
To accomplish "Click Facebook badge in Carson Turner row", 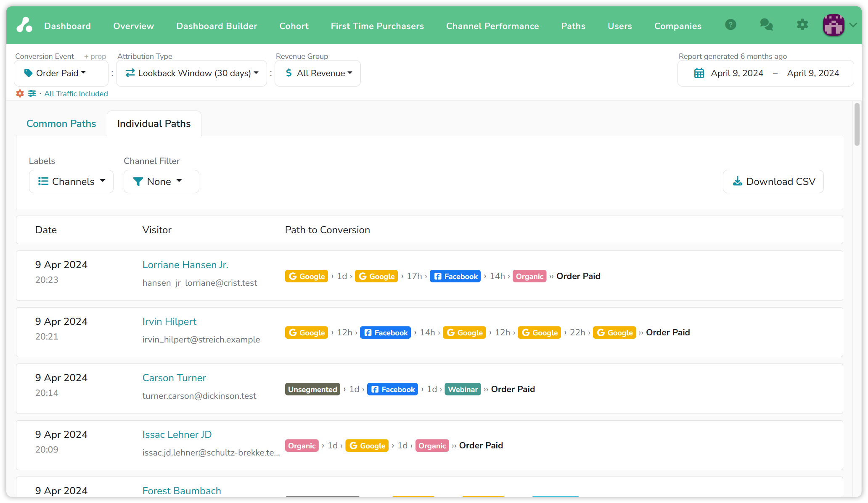I will [x=392, y=389].
